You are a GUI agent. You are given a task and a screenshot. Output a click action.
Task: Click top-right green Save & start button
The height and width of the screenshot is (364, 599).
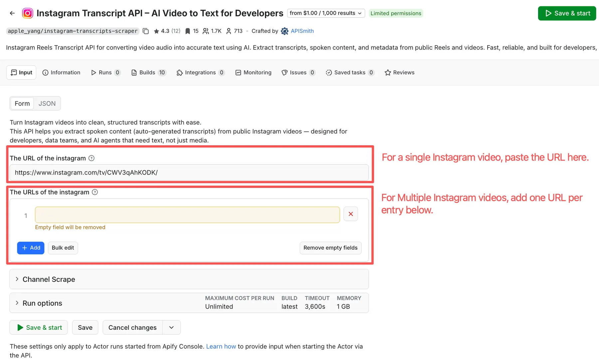[567, 13]
